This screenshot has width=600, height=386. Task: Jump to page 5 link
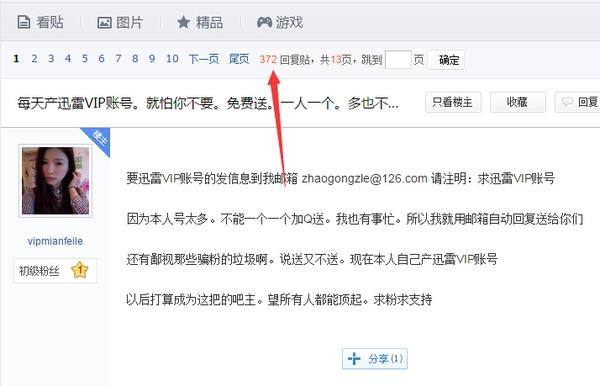tap(85, 59)
